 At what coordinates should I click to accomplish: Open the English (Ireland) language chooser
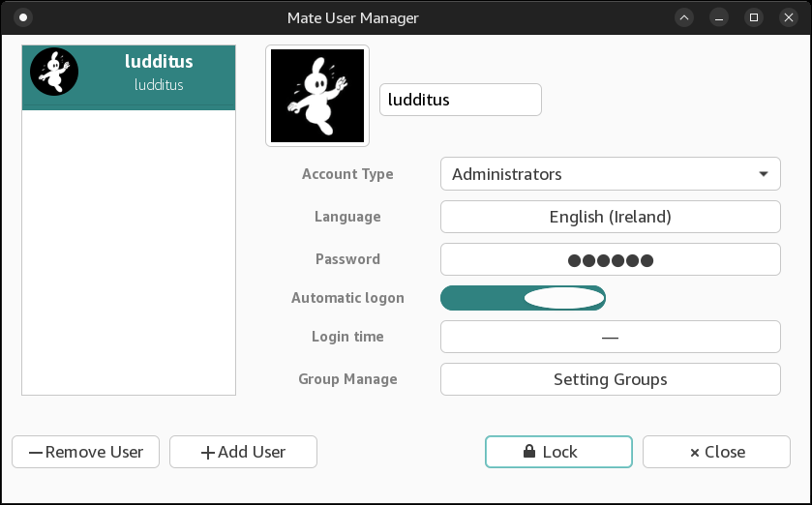coord(610,217)
